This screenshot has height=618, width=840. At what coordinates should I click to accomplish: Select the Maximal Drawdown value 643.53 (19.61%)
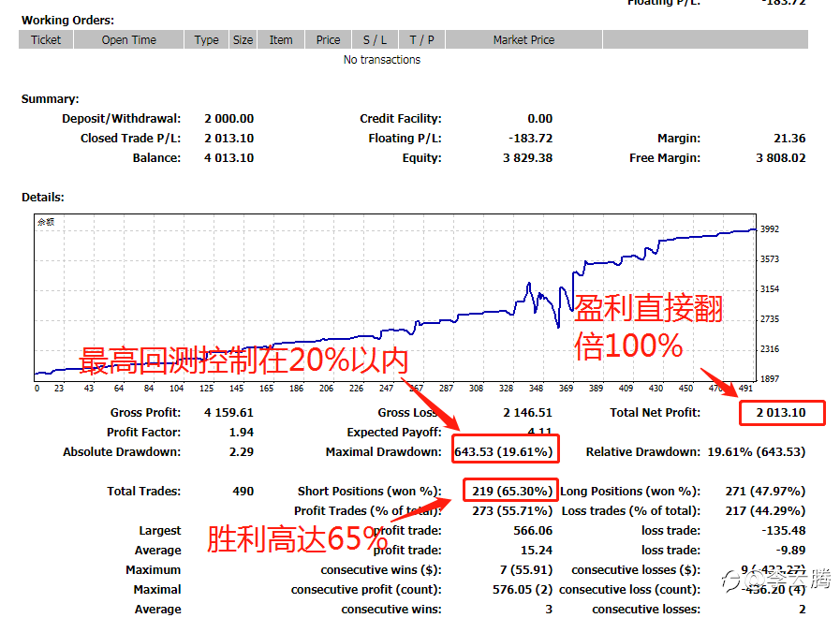click(504, 452)
